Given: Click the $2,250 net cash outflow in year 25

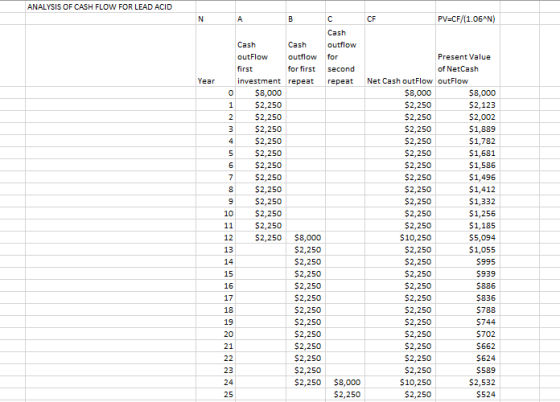Looking at the screenshot, I should click(400, 394).
